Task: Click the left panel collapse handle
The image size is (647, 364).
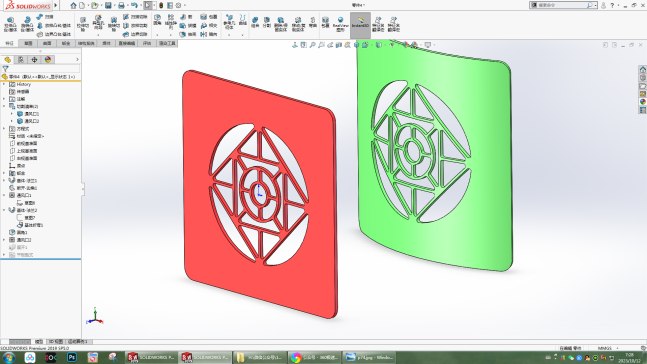Action: pos(83,189)
